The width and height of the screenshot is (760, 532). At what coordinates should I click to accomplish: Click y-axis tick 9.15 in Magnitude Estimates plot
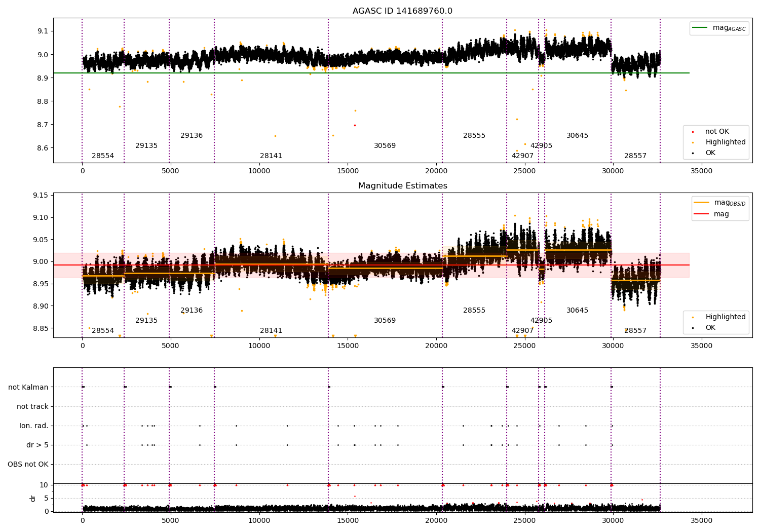pyautogui.click(x=41, y=195)
